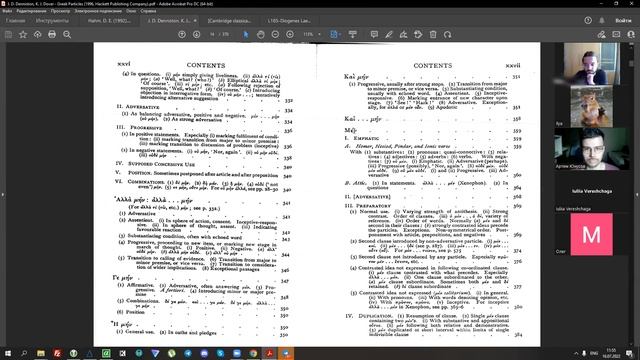Expand the left navigation pane arrow

pyautogui.click(x=2, y=195)
